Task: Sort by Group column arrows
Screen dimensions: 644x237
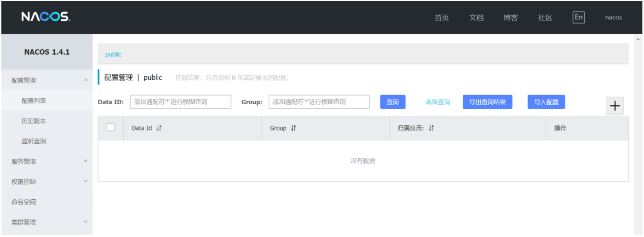Action: (293, 128)
